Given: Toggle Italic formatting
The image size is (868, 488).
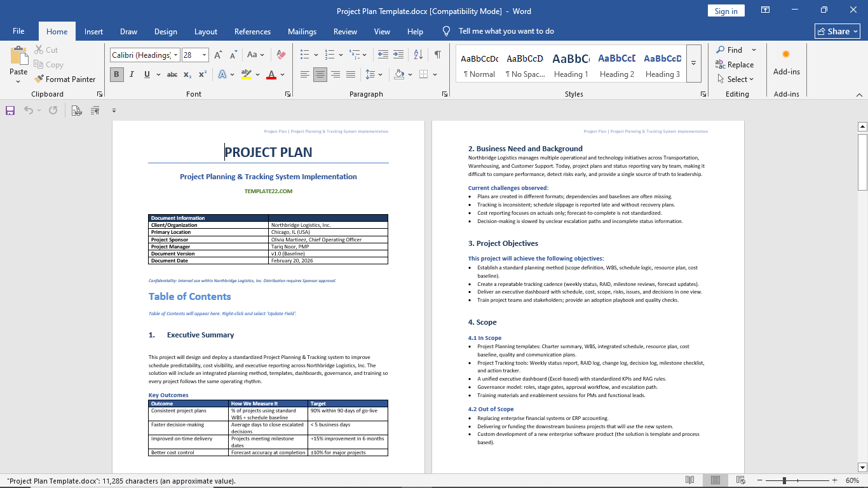Looking at the screenshot, I should coord(132,74).
